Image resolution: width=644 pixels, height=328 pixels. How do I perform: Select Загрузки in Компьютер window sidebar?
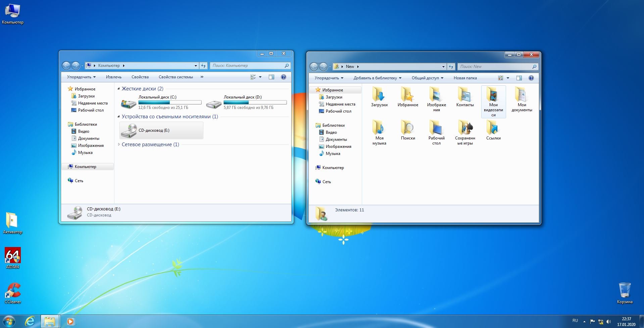(x=86, y=96)
